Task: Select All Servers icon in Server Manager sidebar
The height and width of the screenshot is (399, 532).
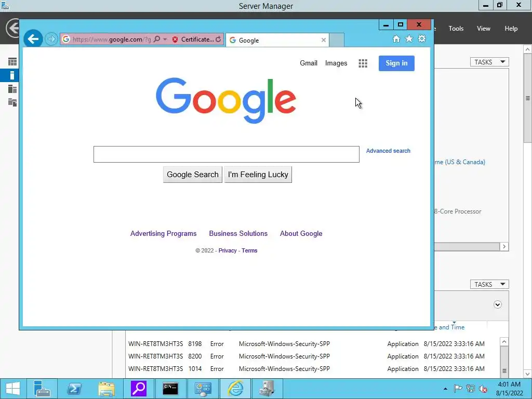Action: (x=12, y=89)
